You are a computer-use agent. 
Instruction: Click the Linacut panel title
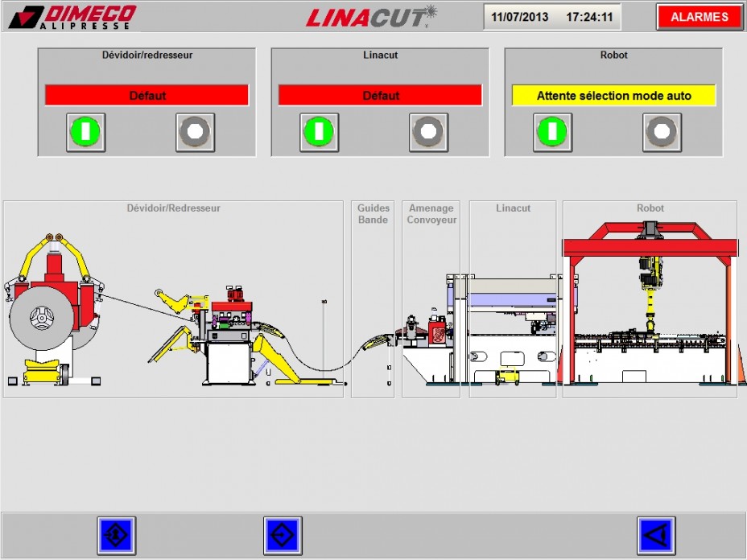380,55
